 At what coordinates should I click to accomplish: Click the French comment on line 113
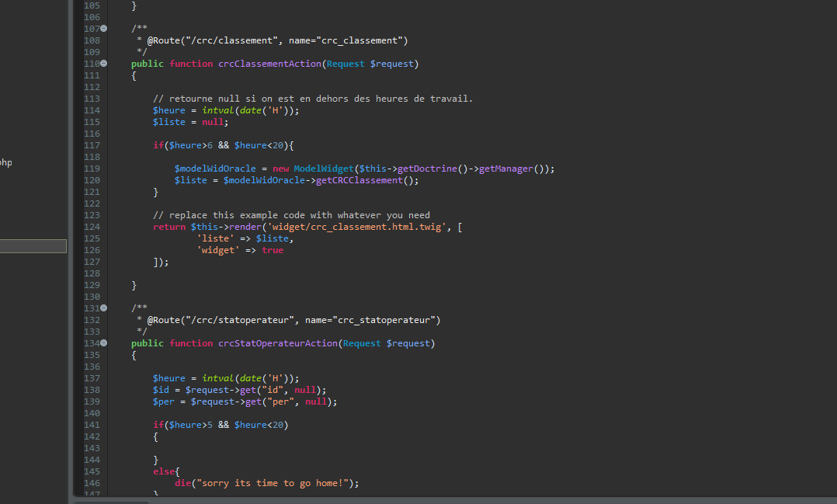[x=312, y=99]
